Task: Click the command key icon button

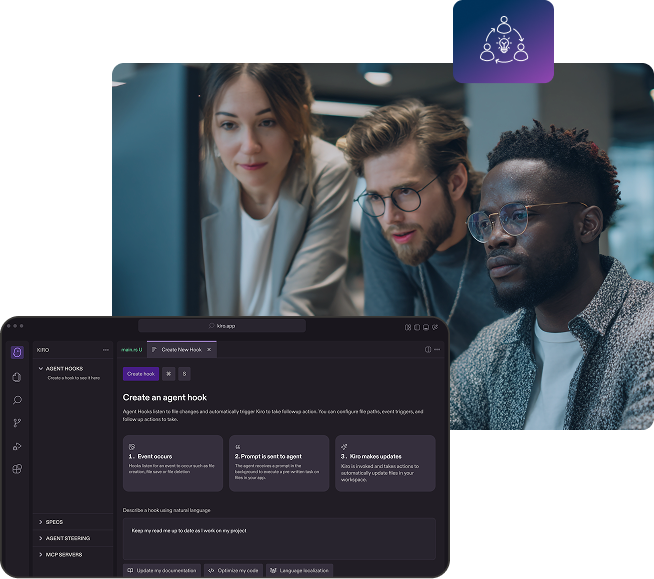Action: tap(169, 374)
